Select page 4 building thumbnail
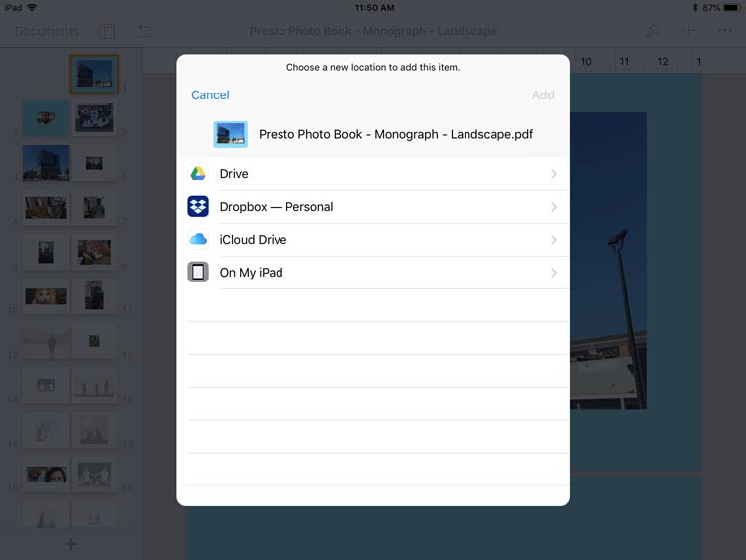Image resolution: width=746 pixels, height=560 pixels. [x=46, y=163]
